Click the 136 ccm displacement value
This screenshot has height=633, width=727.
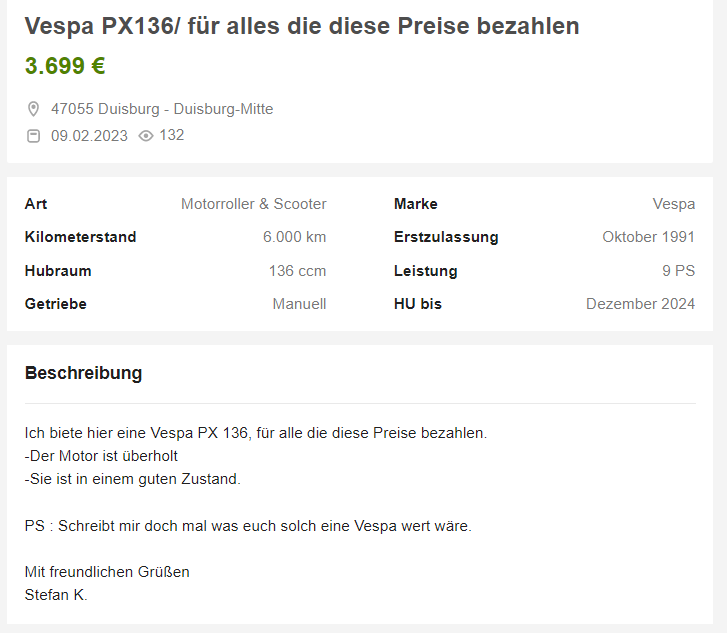point(297,271)
